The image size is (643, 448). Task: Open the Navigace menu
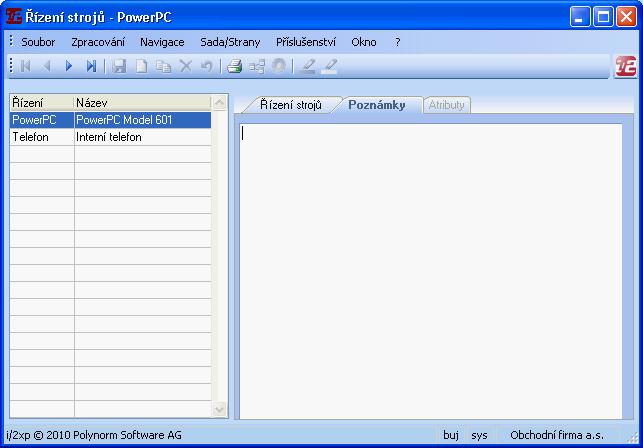tap(162, 42)
